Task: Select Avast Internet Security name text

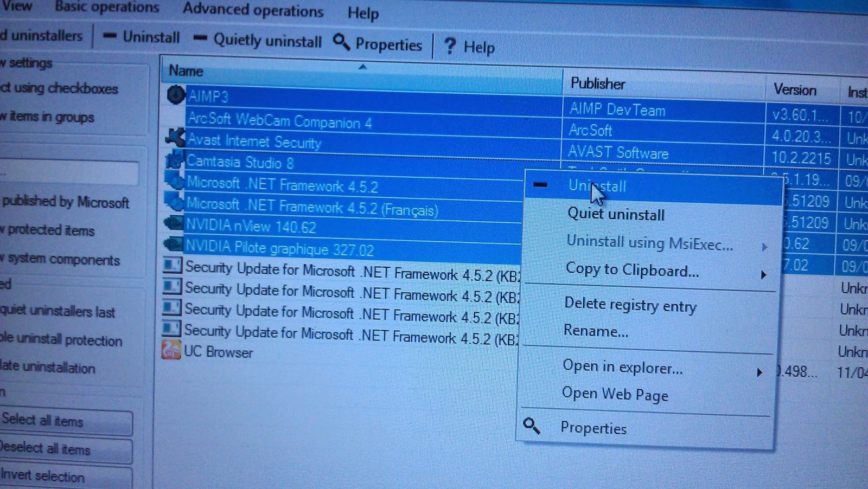Action: point(254,141)
